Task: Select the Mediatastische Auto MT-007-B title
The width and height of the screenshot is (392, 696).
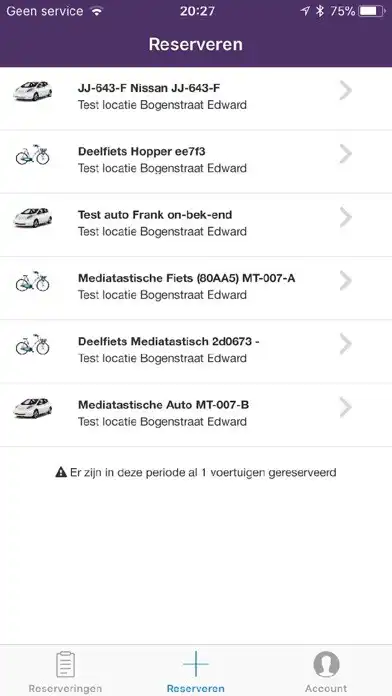Action: coord(163,405)
